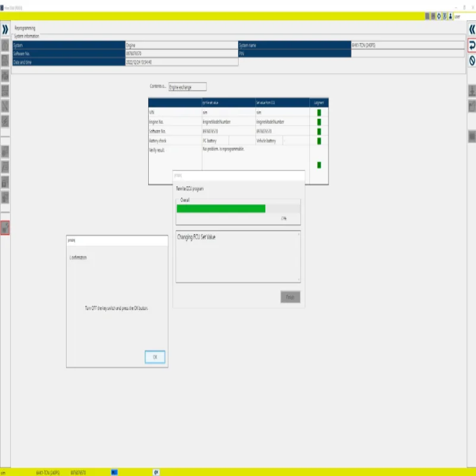The image size is (476, 476).
Task: Click the greyed lightning bolt sidebar icon
Action: click(5, 121)
